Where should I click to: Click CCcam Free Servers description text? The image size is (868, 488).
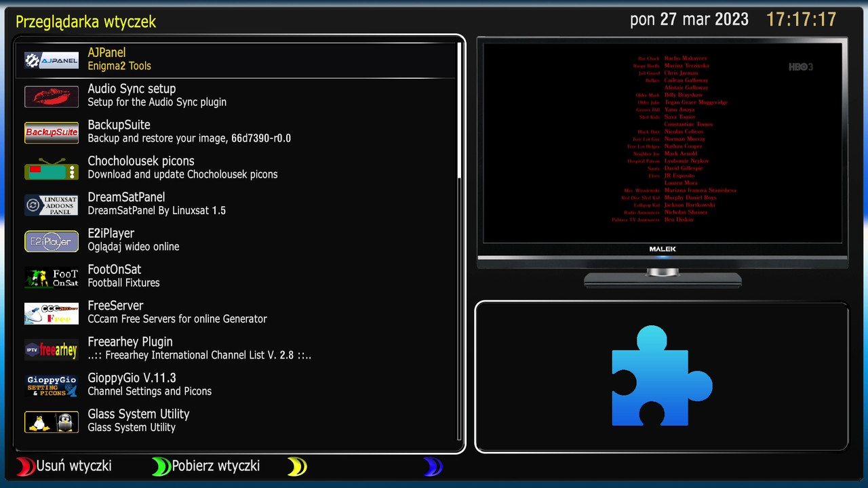click(x=177, y=319)
